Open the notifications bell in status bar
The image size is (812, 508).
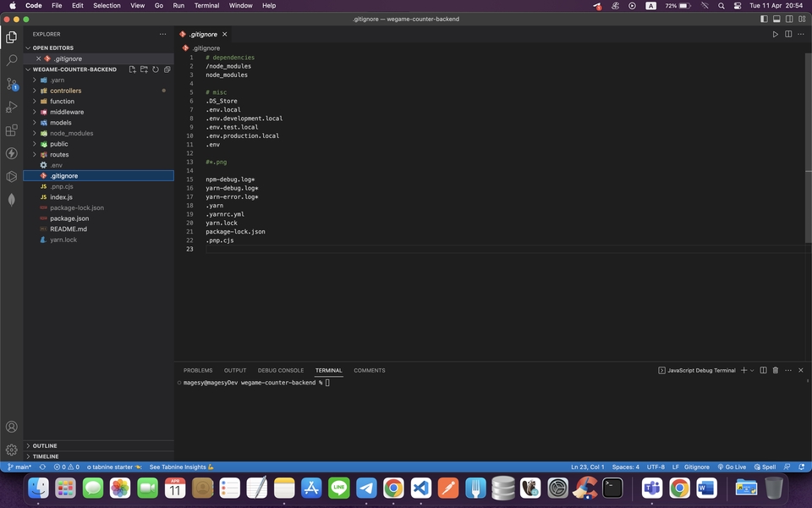click(x=802, y=467)
